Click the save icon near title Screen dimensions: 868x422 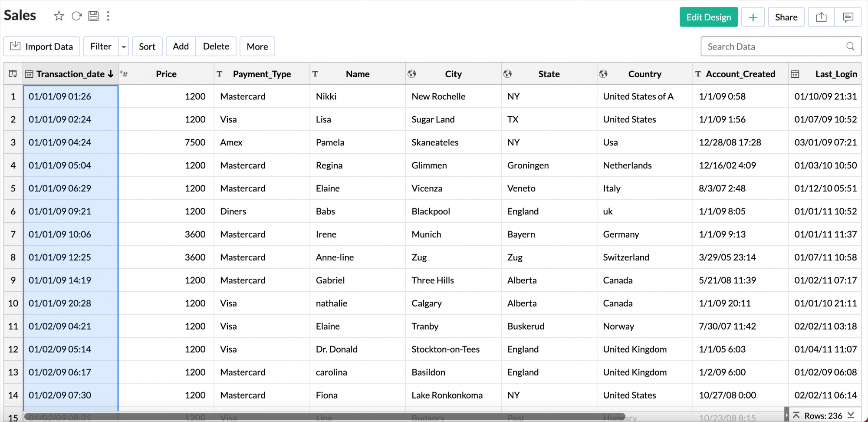click(x=93, y=16)
